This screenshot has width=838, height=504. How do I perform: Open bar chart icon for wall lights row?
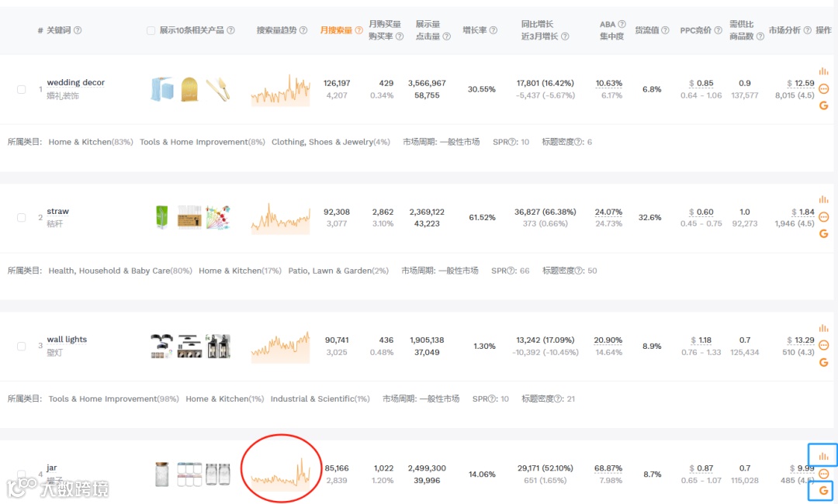pyautogui.click(x=823, y=328)
